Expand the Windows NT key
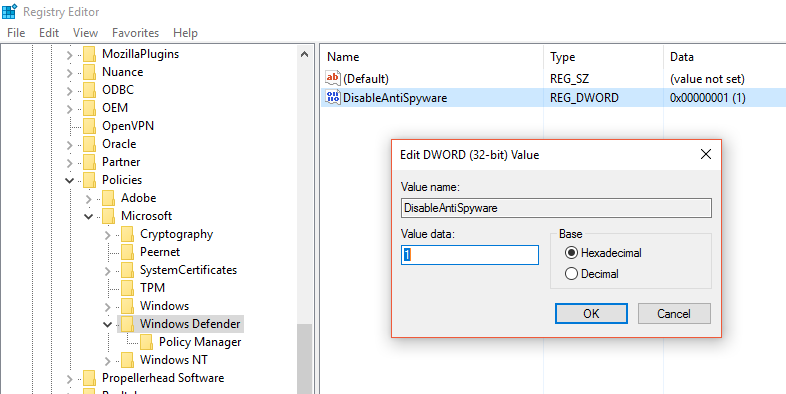This screenshot has height=394, width=786. 108,361
